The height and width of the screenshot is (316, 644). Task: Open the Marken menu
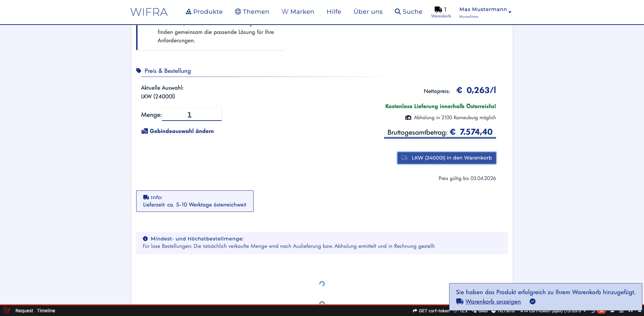[298, 12]
